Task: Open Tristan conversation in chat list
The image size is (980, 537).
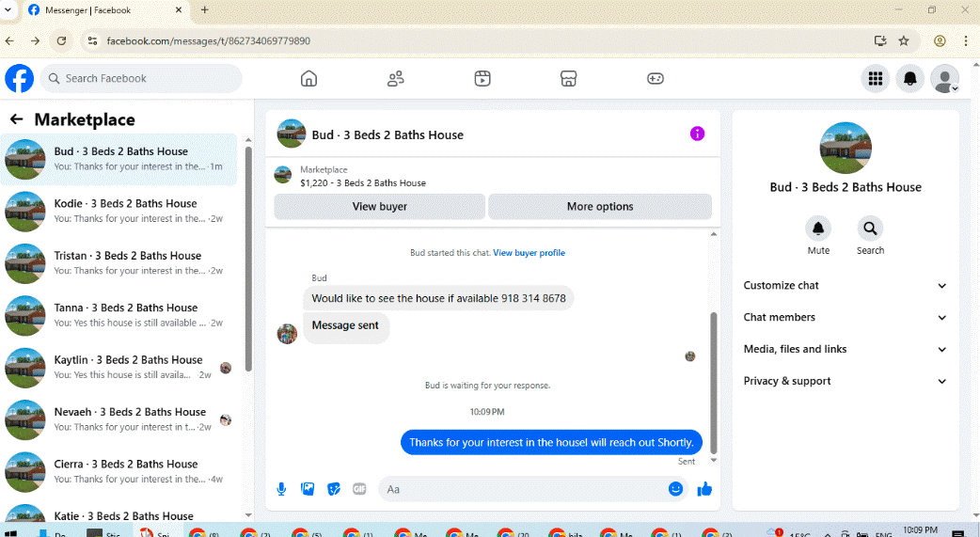Action: click(119, 263)
